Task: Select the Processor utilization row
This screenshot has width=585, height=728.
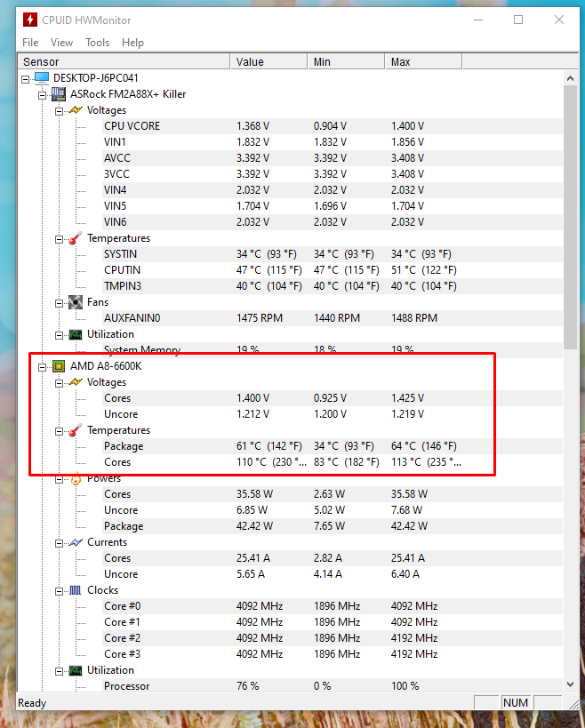Action: click(333, 686)
